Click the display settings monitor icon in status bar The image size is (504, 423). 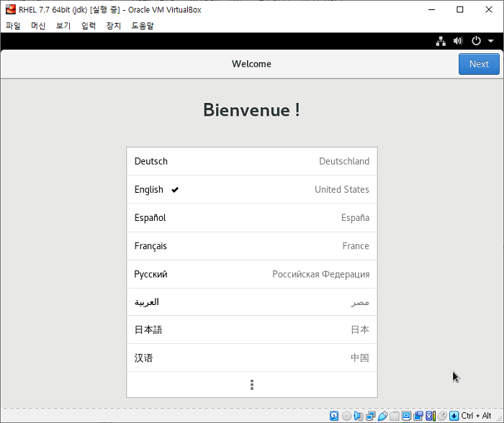tap(406, 416)
